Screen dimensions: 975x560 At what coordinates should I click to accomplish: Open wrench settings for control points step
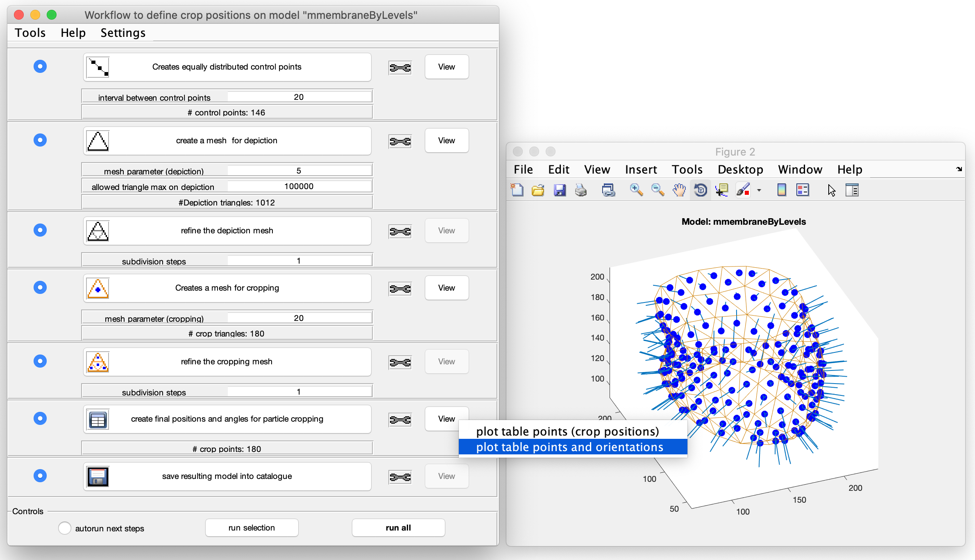coord(400,68)
